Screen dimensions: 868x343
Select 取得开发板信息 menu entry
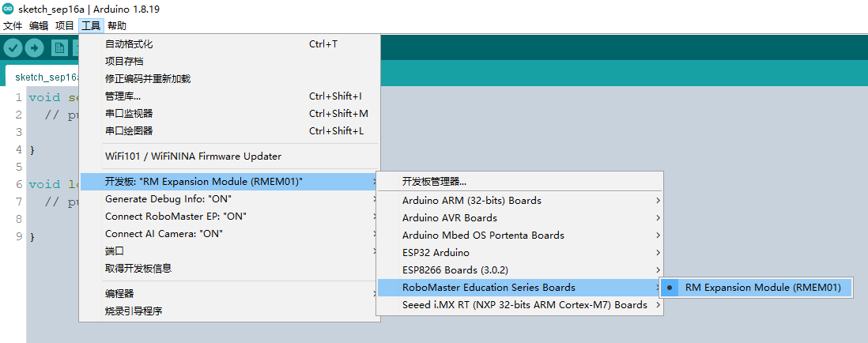[230, 269]
